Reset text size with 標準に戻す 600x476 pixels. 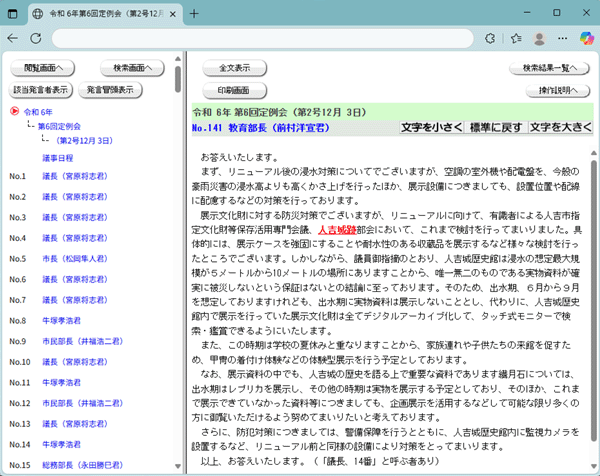(496, 127)
